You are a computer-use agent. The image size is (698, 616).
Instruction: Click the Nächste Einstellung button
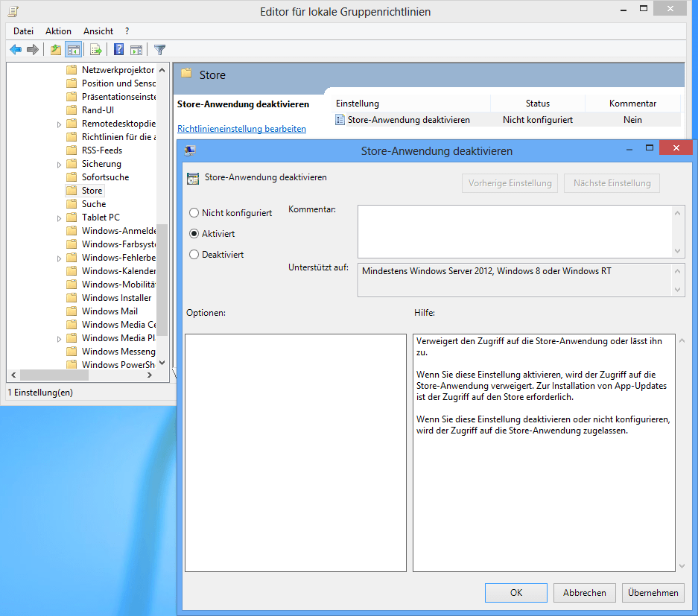[612, 183]
